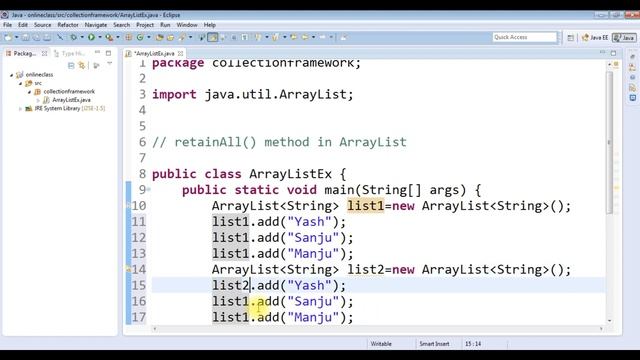Image resolution: width=640 pixels, height=360 pixels.
Task: Maximize the editor area
Action: click(613, 53)
